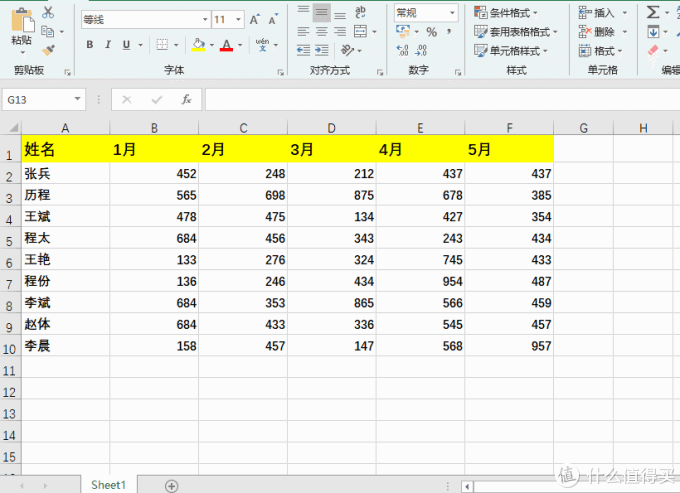Open the 等线 font name dropdown
680x493 pixels.
tap(205, 19)
